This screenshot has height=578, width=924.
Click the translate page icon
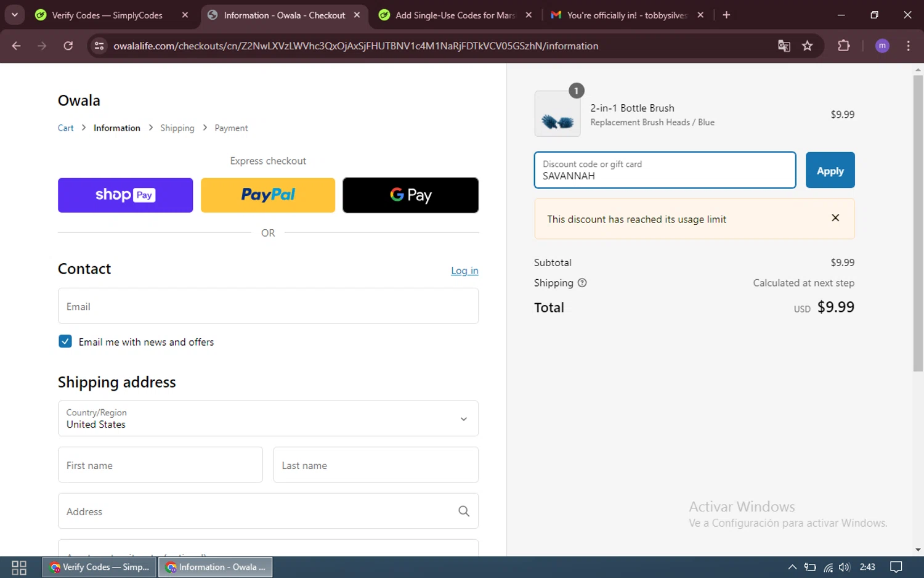pyautogui.click(x=784, y=46)
